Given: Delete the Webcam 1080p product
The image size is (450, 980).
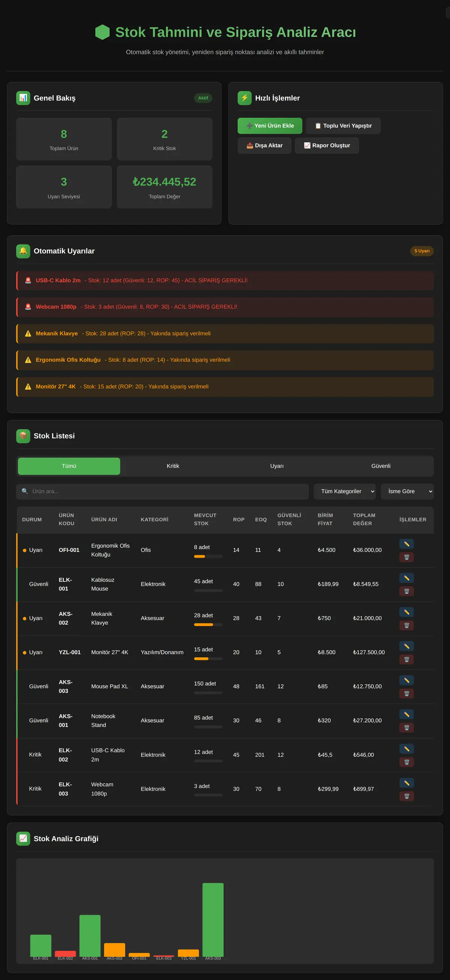Looking at the screenshot, I should [406, 796].
